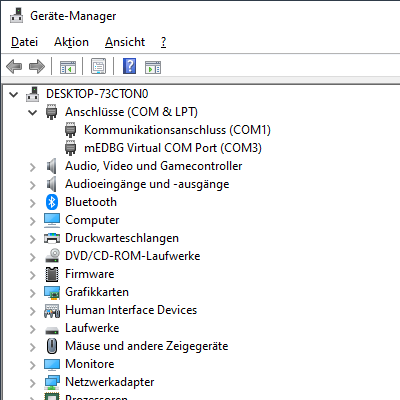Viewport: 400px width, 400px height.
Task: Select the Human Interface Devices label
Action: point(131,310)
